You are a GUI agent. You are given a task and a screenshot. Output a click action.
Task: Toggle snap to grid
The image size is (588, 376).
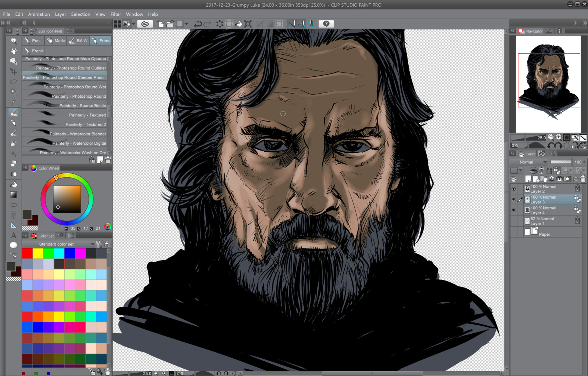pyautogui.click(x=311, y=24)
